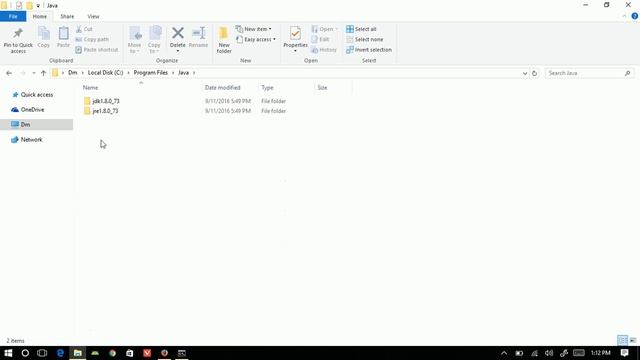
Task: Click the Copy ribbon icon
Action: (44, 37)
